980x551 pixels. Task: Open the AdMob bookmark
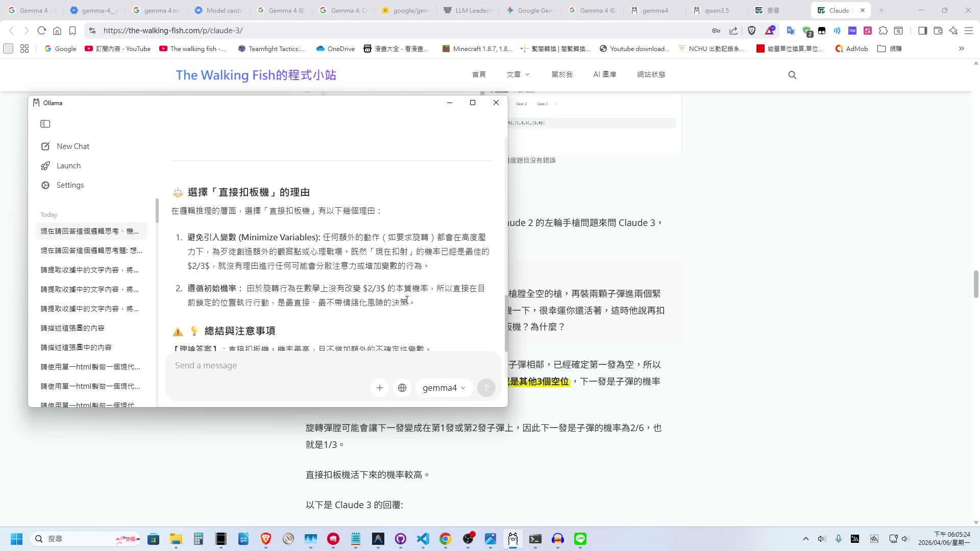coord(851,49)
